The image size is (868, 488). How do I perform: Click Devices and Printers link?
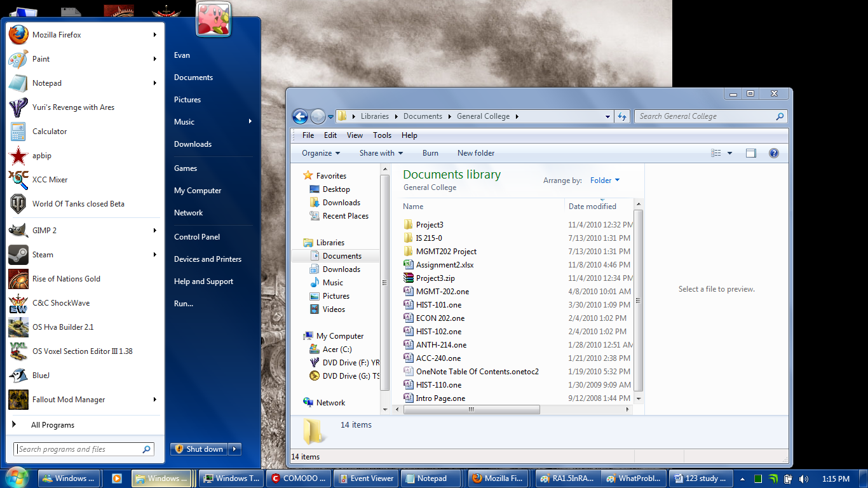208,259
